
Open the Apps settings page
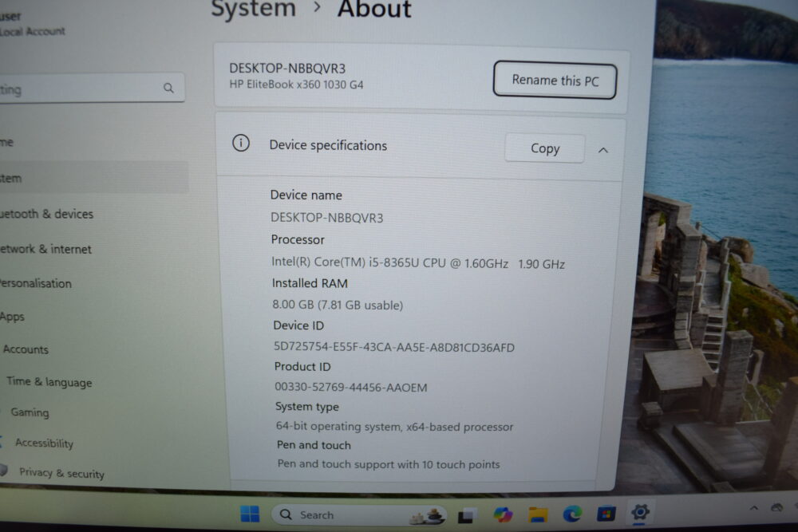coord(12,317)
